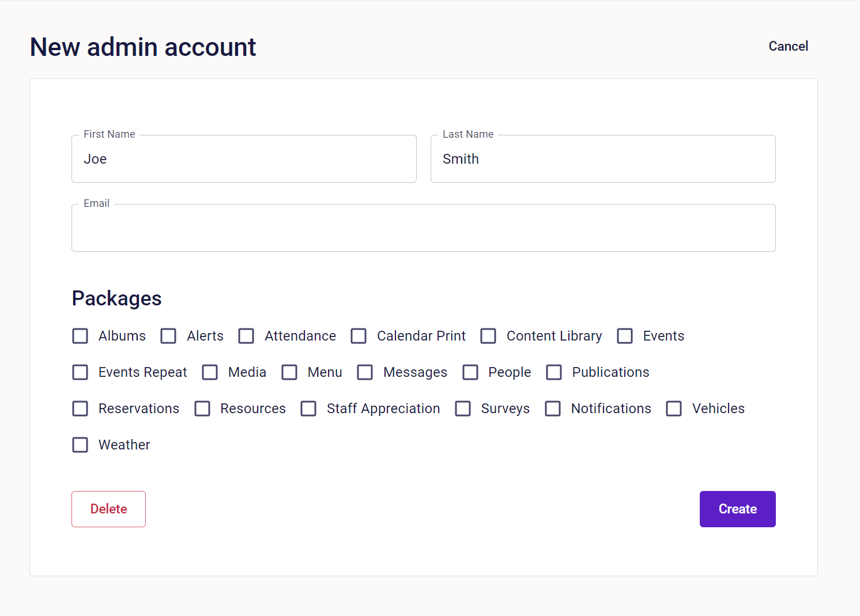This screenshot has height=616, width=860.
Task: Focus the Email input field
Action: pyautogui.click(x=424, y=228)
